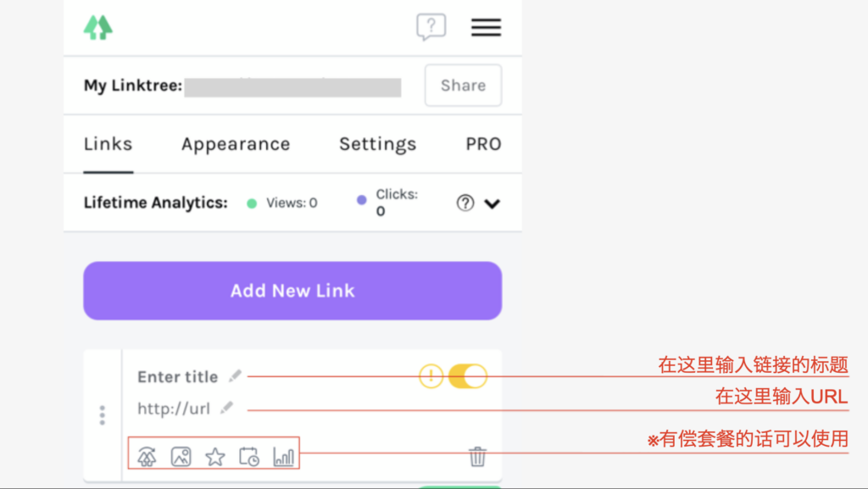The image size is (868, 489).
Task: Open the link scheduling calendar icon
Action: (x=249, y=454)
